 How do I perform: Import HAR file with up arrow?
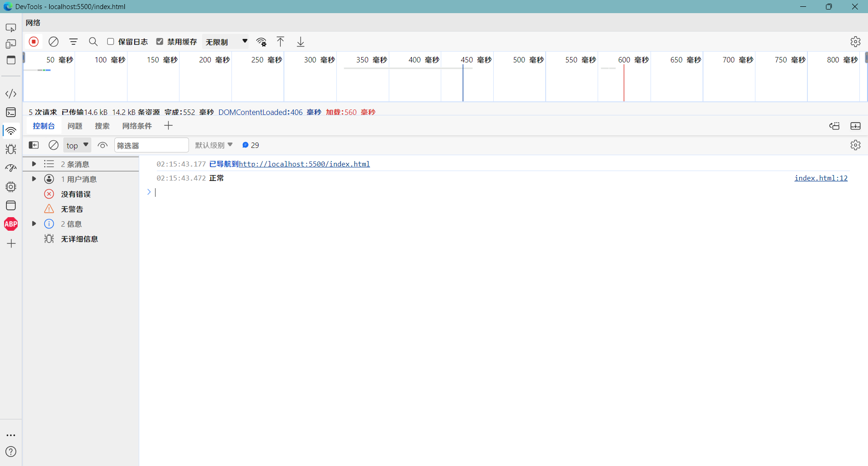280,42
